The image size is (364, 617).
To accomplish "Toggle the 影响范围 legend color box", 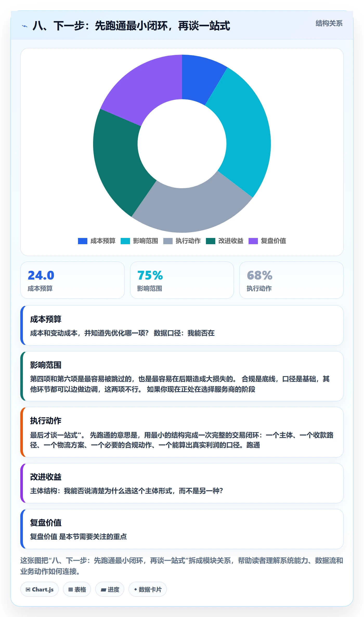I will tap(125, 241).
